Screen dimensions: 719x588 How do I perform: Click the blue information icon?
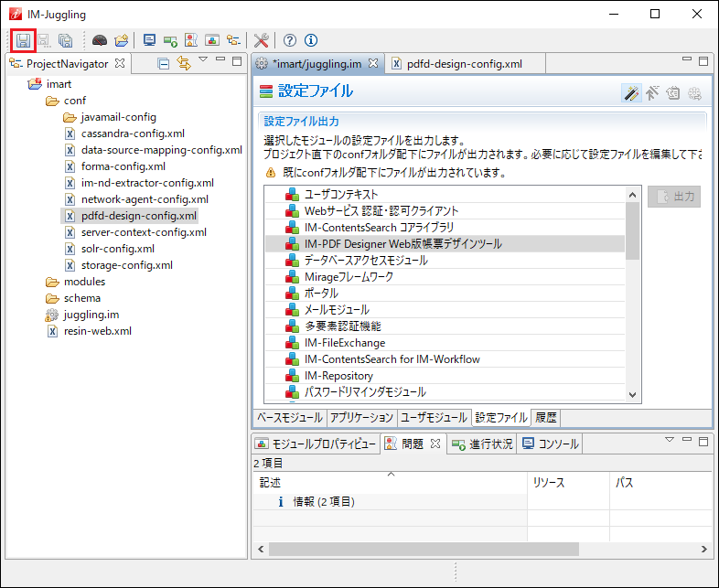tap(311, 40)
